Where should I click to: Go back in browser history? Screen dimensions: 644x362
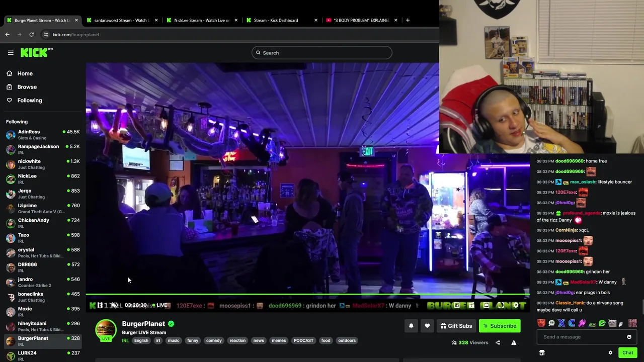coord(7,34)
